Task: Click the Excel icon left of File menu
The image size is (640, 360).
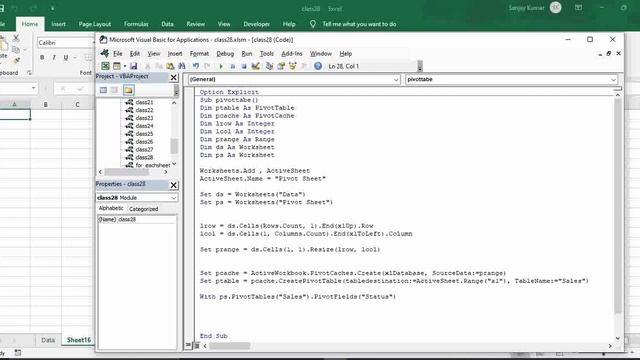Action: point(104,53)
